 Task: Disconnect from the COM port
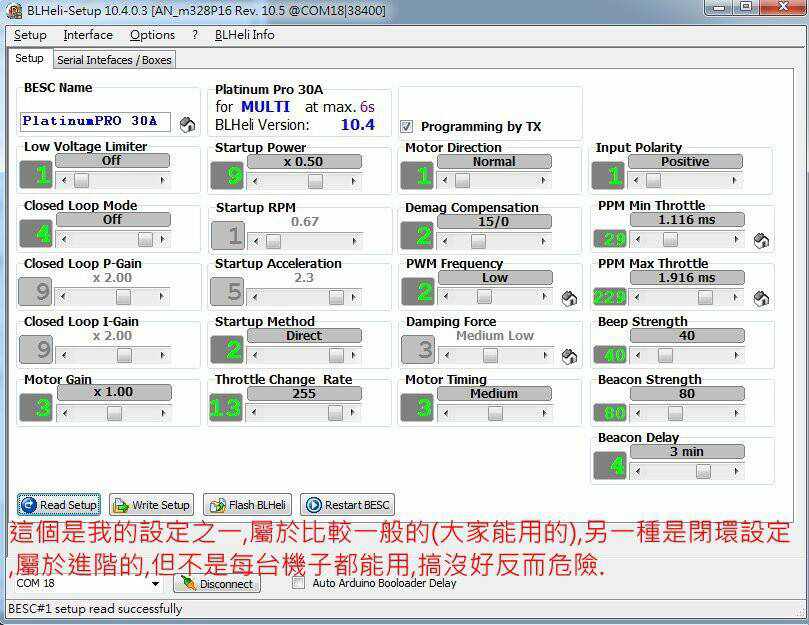pos(216,584)
